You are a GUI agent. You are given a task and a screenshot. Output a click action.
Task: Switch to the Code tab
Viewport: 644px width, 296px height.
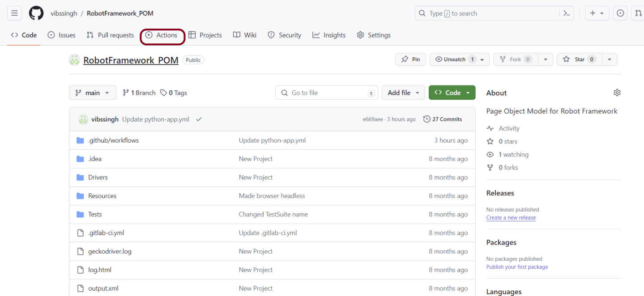tap(24, 35)
